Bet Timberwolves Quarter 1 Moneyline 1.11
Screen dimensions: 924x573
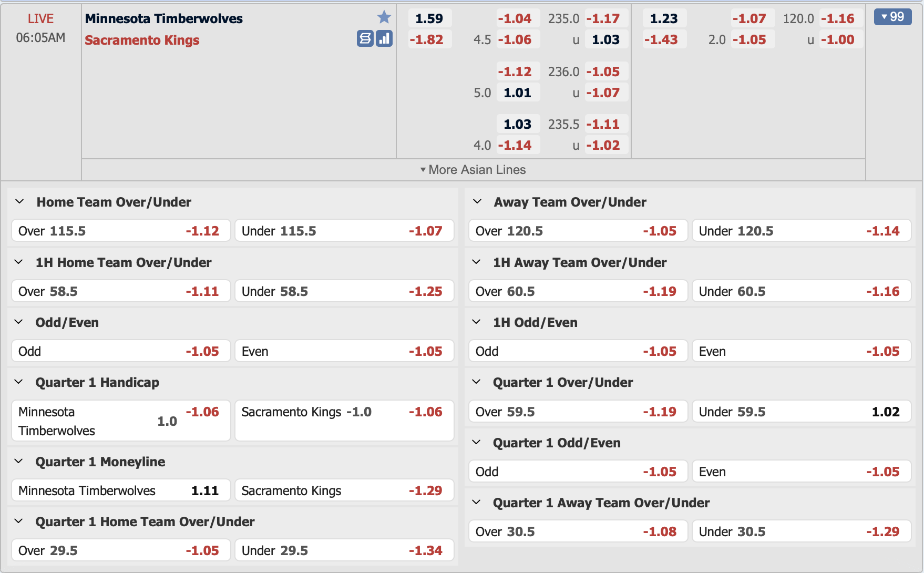(x=121, y=490)
